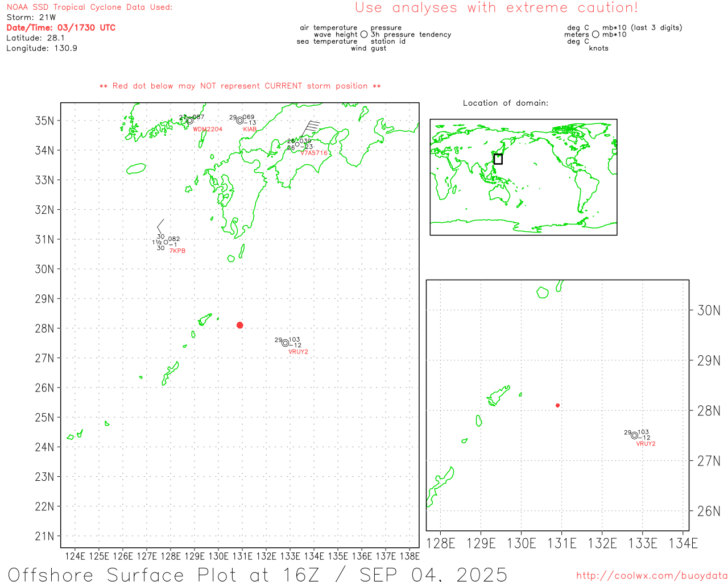Screen dimensions: 728x582
Task: Click the 134E longitude label on inset map
Action: (683, 543)
